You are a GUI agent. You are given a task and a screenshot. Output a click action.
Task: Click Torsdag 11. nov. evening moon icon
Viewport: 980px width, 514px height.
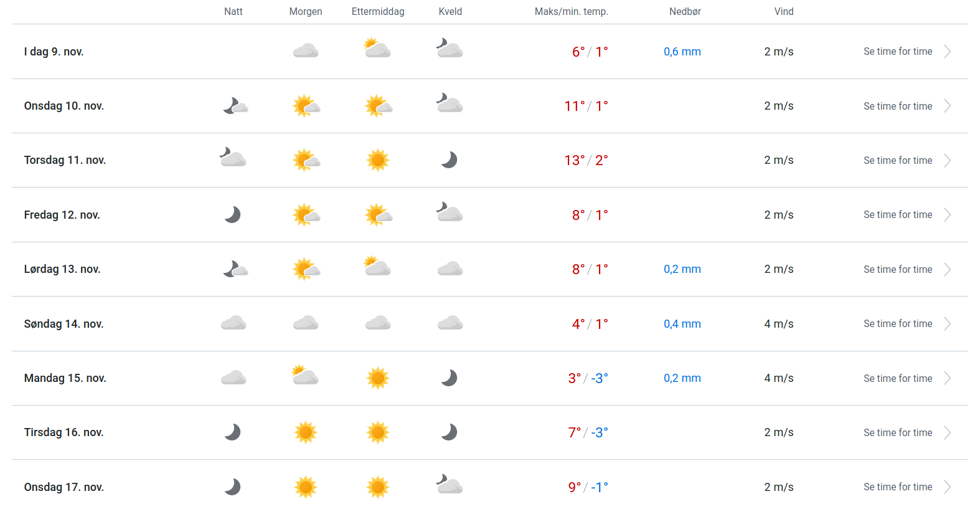click(x=450, y=160)
